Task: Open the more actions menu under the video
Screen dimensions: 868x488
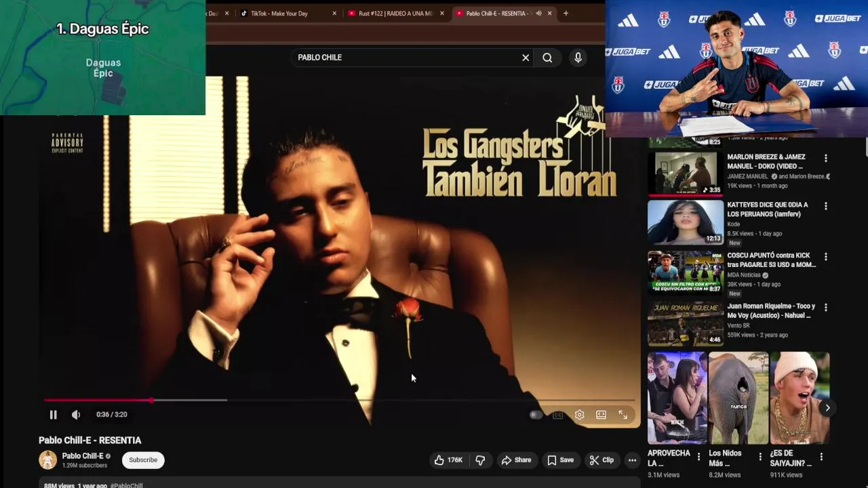Action: [632, 460]
